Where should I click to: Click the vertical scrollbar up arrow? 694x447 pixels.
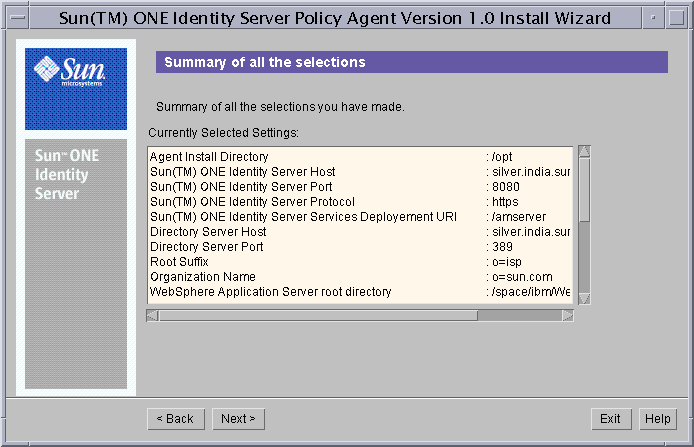click(x=584, y=151)
